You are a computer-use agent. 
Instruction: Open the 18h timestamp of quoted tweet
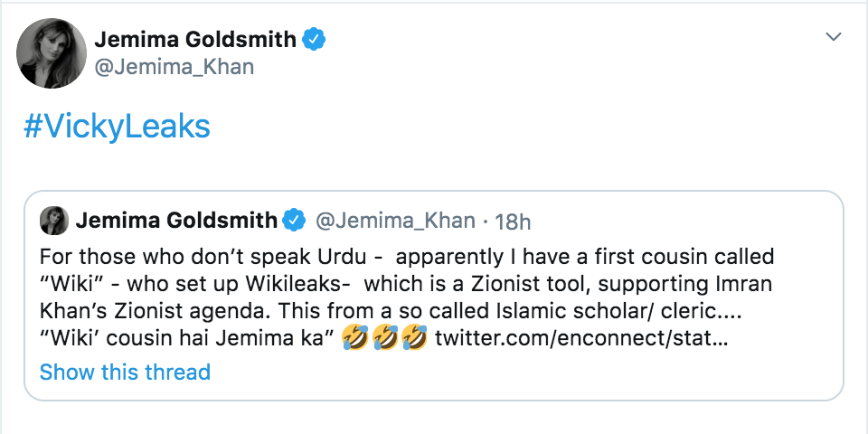point(514,221)
